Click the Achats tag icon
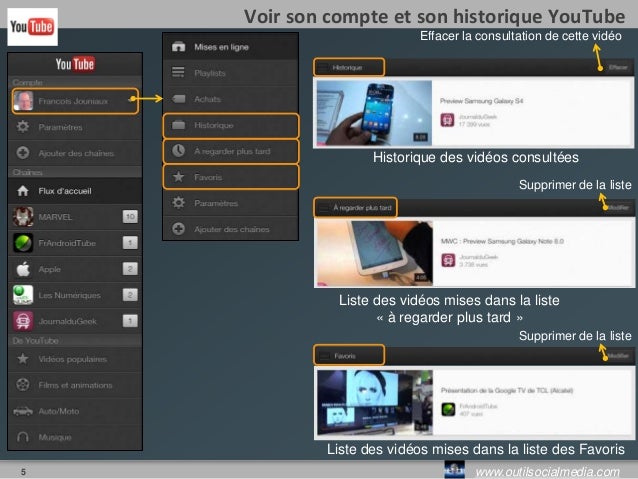638x479 pixels. click(178, 99)
